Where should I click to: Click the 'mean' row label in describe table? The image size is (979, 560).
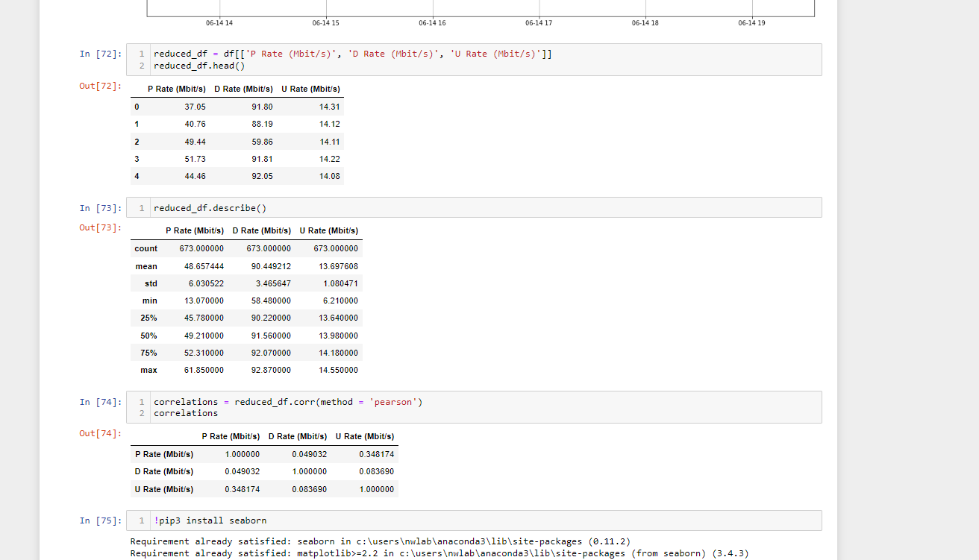point(146,266)
